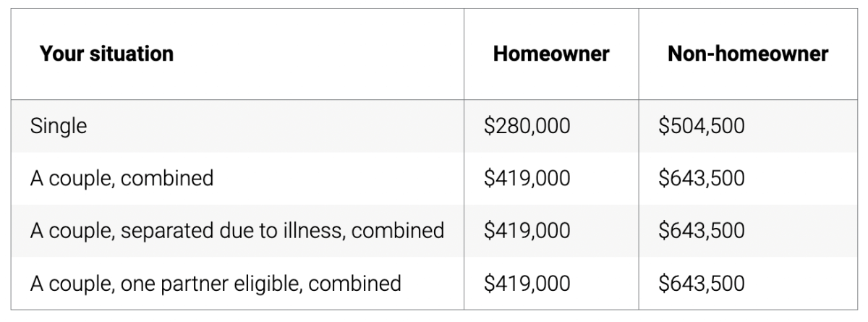
Task: Click homeowner $419,000 in 'one partner eligible' row
Action: point(527,282)
